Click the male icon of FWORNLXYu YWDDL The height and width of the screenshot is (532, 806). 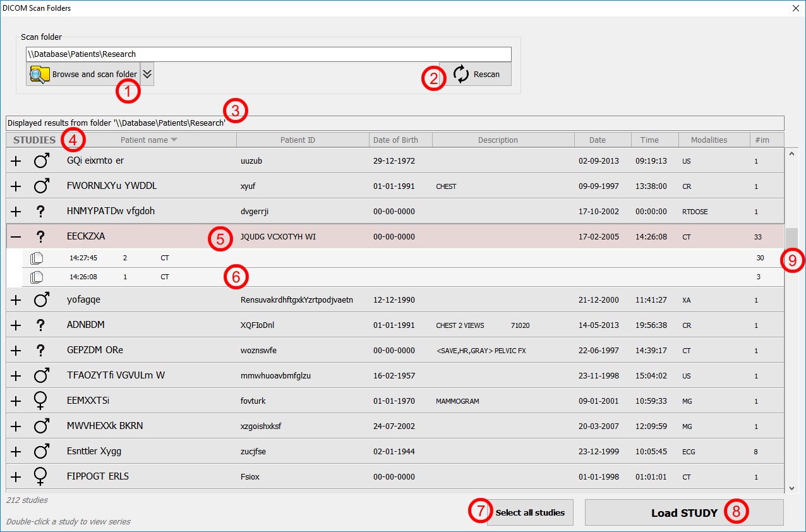point(41,186)
